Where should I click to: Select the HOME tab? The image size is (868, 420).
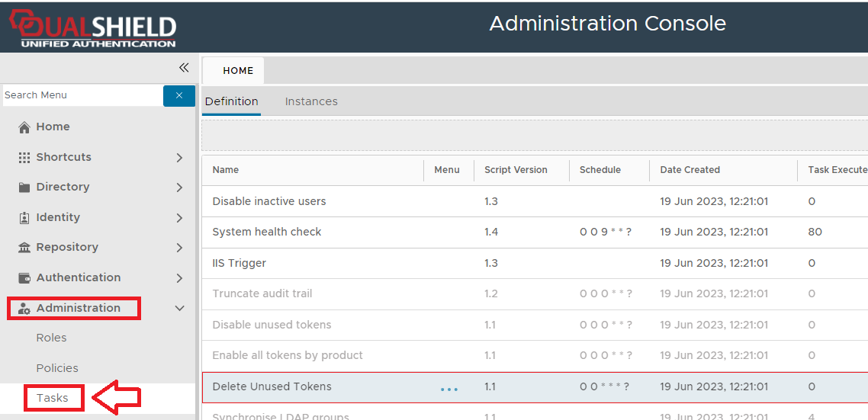(238, 71)
